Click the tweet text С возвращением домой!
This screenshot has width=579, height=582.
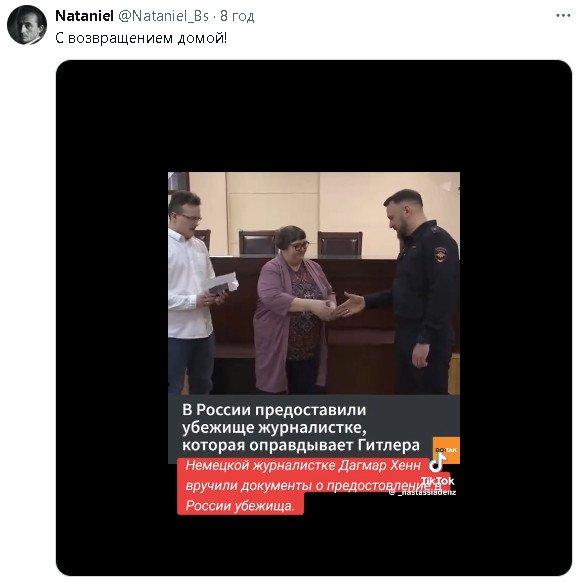(141, 38)
